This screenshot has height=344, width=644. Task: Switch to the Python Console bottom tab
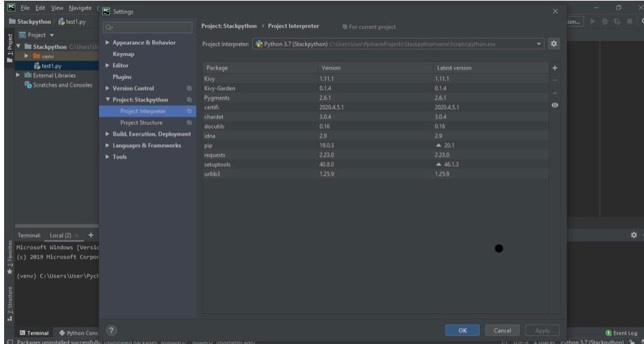(x=78, y=333)
